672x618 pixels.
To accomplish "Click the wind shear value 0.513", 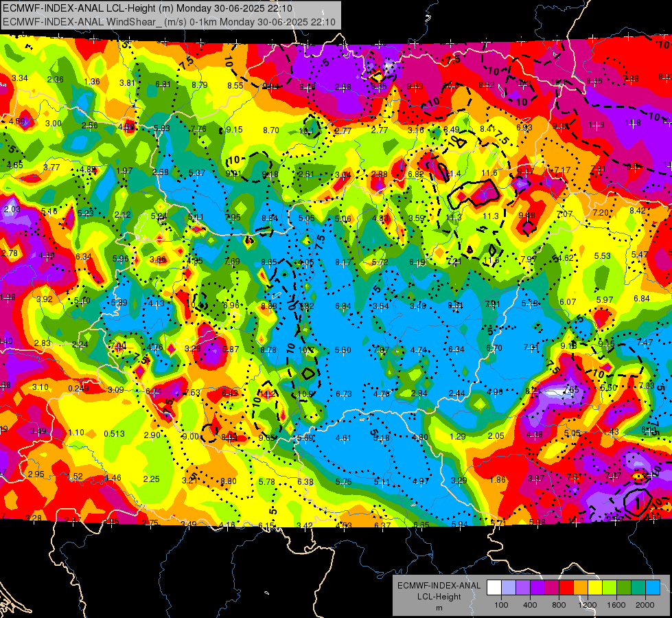I will click(114, 433).
